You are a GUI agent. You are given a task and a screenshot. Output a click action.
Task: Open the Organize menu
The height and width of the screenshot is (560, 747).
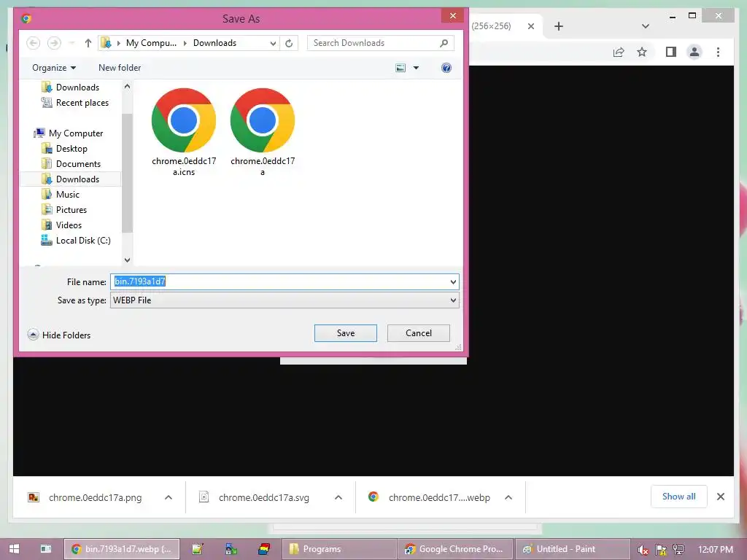pos(54,68)
